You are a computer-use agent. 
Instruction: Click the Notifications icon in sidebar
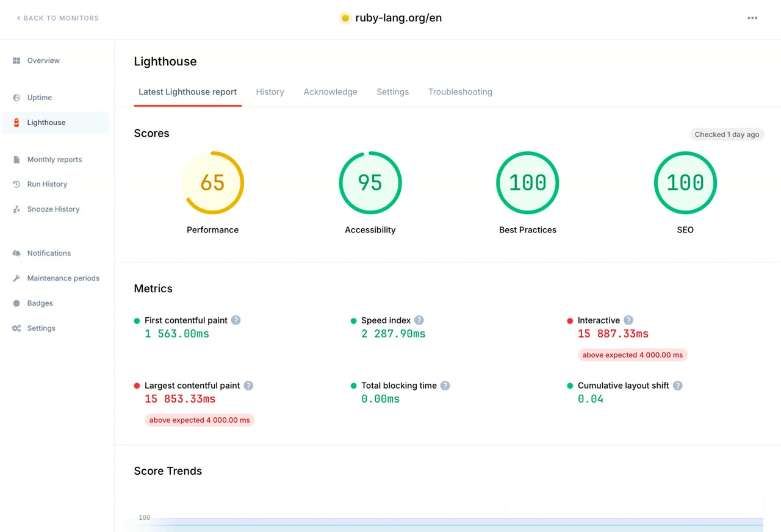tap(16, 253)
